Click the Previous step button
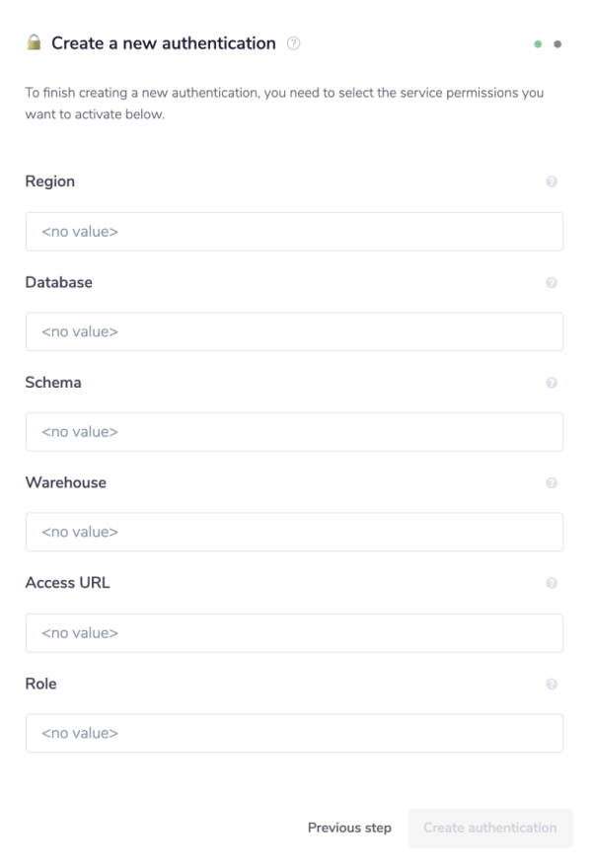Screen dimensions: 592x868 coord(349,829)
